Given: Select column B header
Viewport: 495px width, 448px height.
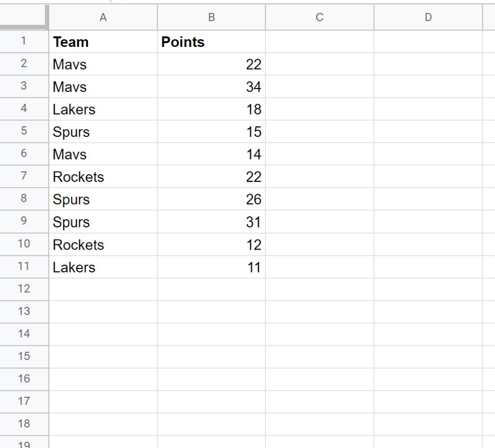Looking at the screenshot, I should pyautogui.click(x=211, y=17).
